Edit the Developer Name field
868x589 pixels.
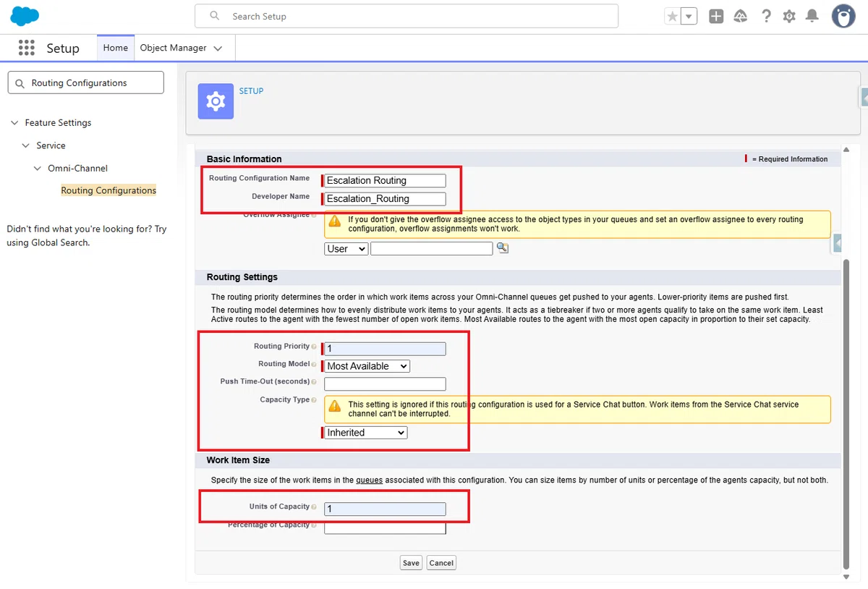[385, 199]
